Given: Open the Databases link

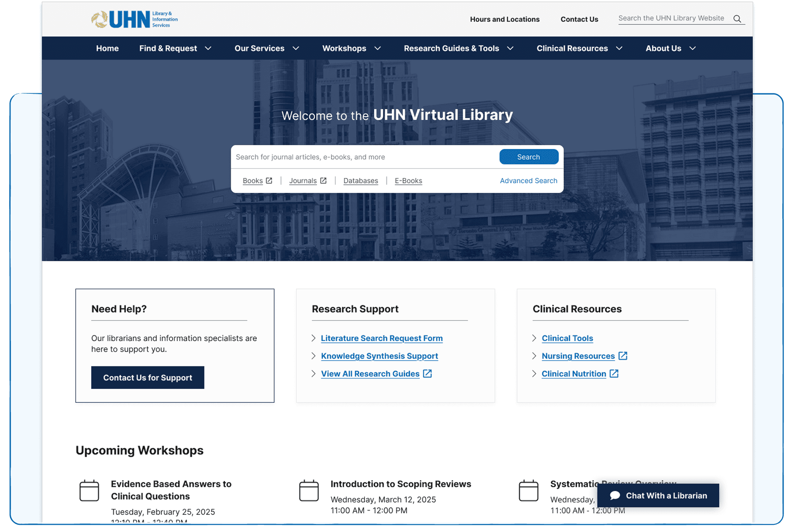Looking at the screenshot, I should [x=361, y=181].
